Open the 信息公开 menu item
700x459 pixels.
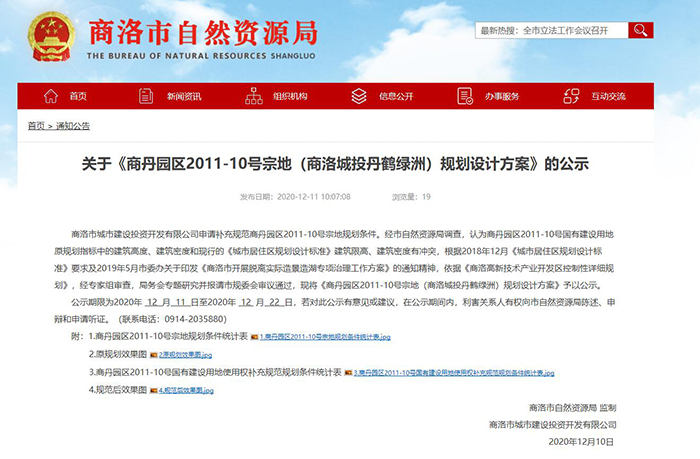(x=396, y=96)
